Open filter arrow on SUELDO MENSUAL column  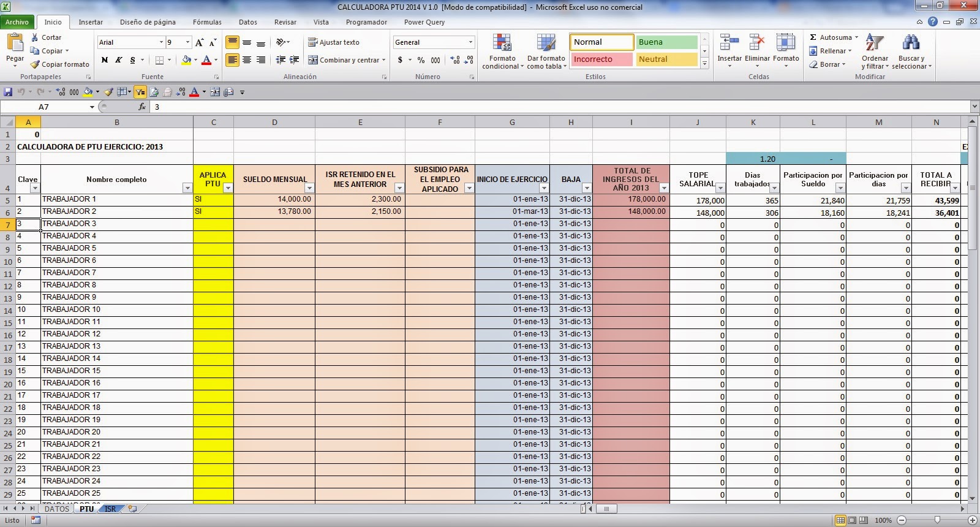309,188
